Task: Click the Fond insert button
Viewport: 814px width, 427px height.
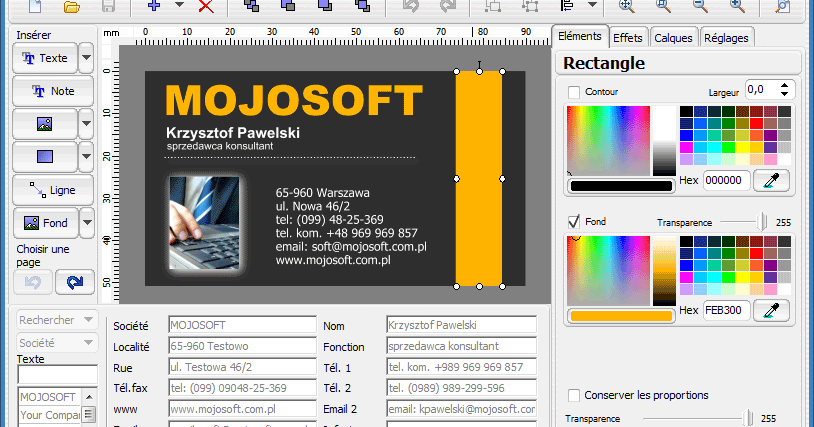Action: (46, 223)
